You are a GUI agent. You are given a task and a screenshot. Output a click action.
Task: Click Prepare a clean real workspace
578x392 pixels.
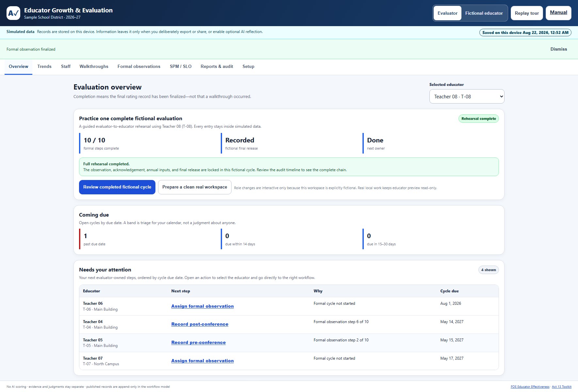[x=195, y=187]
